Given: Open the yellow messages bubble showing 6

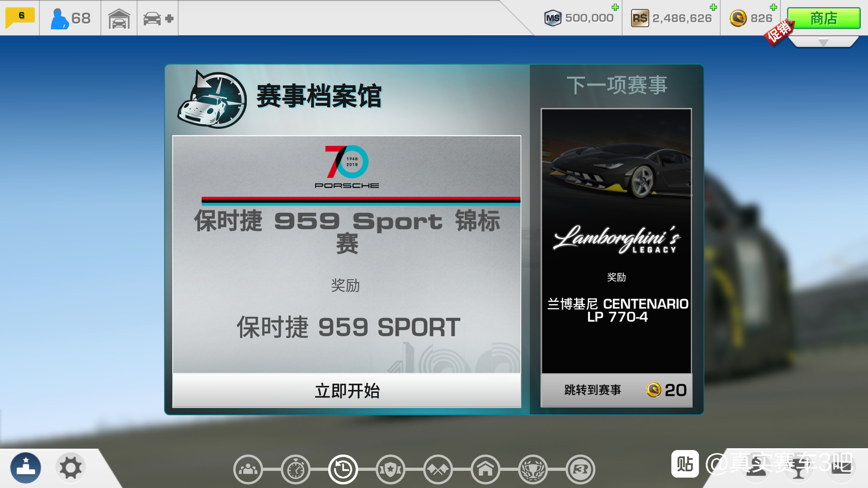Looking at the screenshot, I should pyautogui.click(x=20, y=18).
